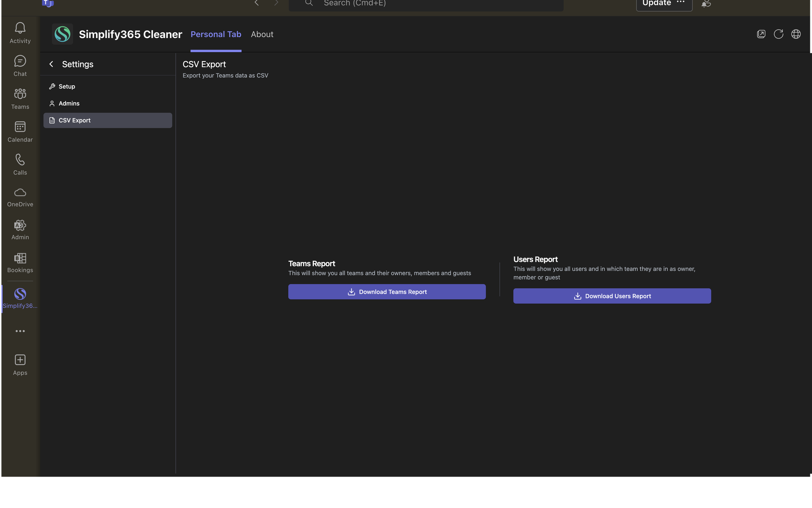The height and width of the screenshot is (508, 812).
Task: Click 'Export your Teams data as CSV' text
Action: point(226,76)
